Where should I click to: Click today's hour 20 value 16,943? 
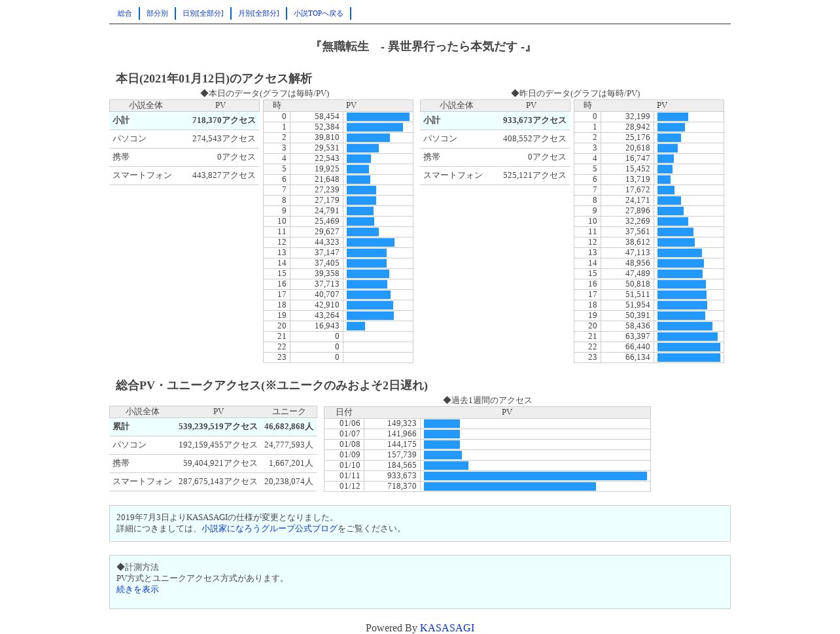click(x=327, y=326)
